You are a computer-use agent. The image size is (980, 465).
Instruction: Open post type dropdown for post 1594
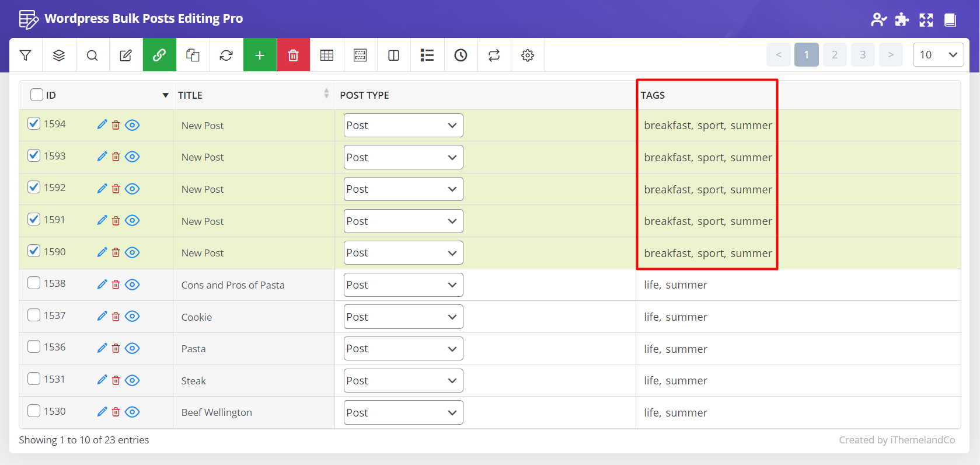(403, 126)
